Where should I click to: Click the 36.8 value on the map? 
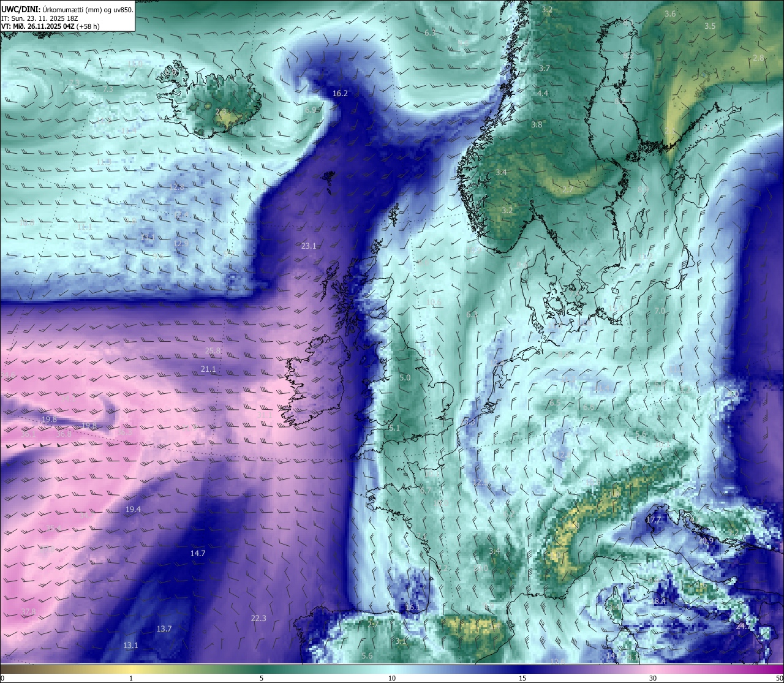point(64,434)
